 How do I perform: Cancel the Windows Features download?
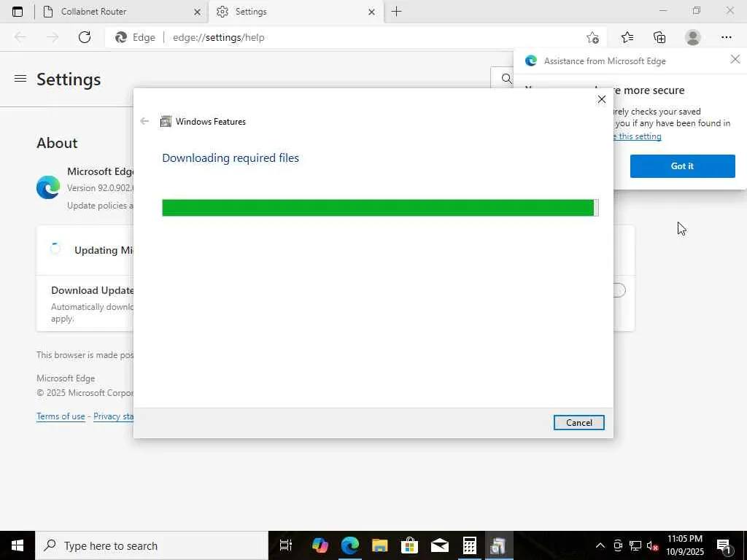(x=578, y=422)
